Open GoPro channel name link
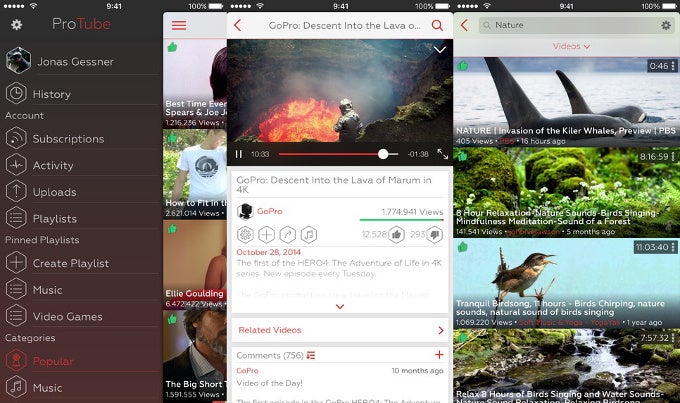 point(269,211)
